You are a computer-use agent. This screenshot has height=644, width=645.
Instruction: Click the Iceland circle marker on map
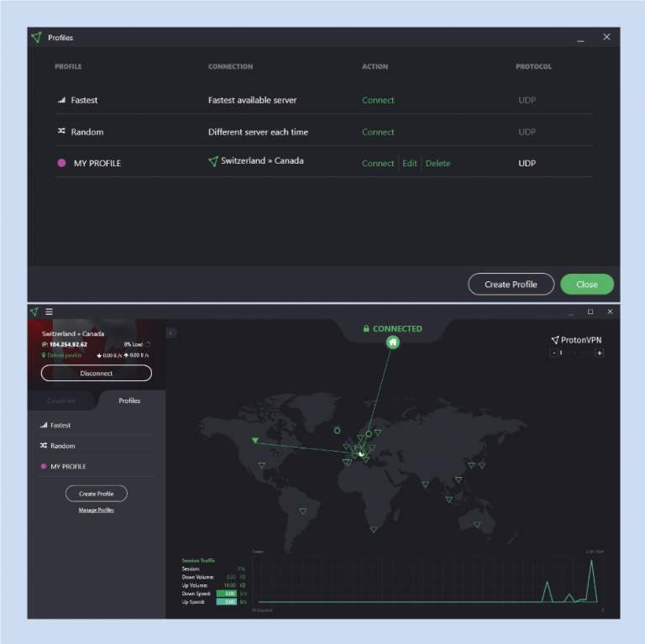coord(338,431)
